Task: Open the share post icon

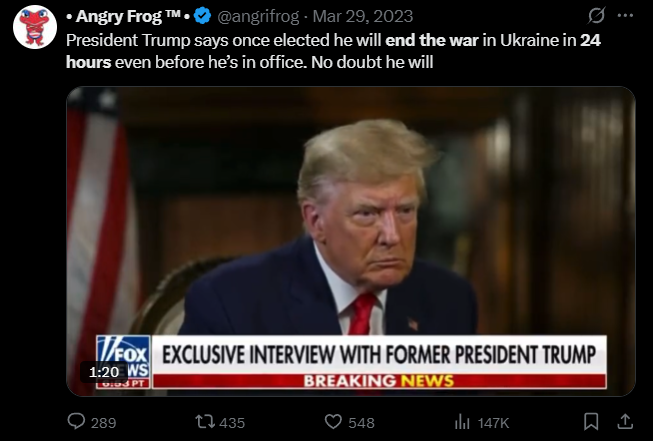Action: click(x=625, y=421)
